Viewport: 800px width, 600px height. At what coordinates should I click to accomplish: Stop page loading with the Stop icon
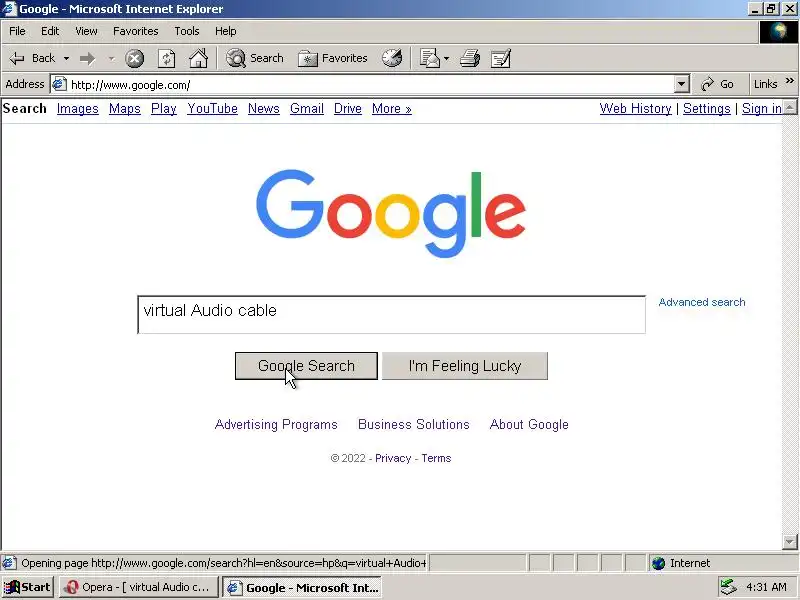pos(135,59)
